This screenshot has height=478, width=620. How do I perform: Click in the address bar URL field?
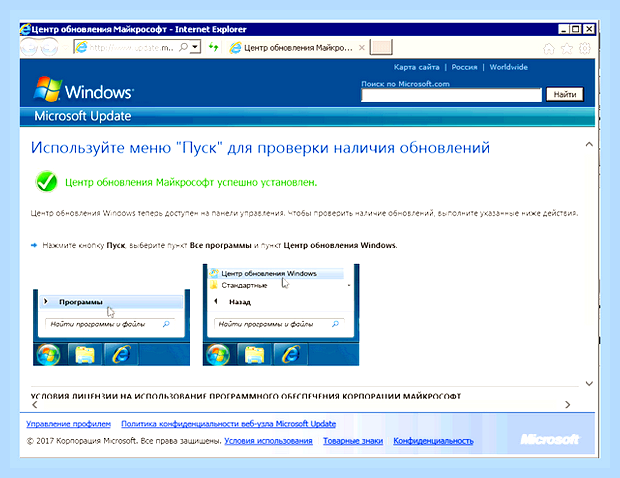point(131,47)
